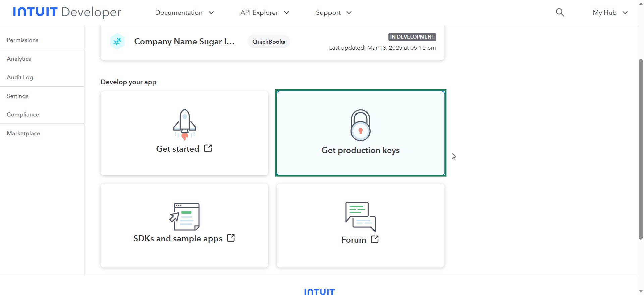Click the app logo beside Company Name
The image size is (644, 295).
(x=117, y=42)
